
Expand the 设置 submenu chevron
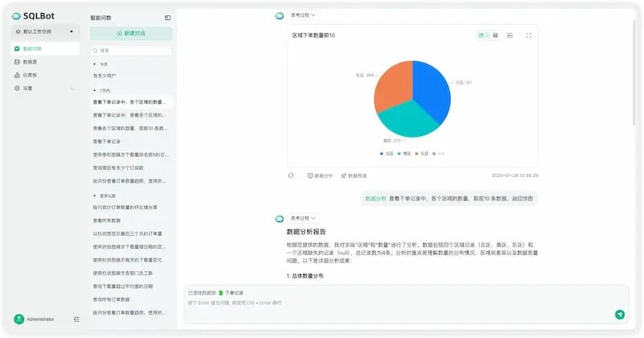tap(73, 89)
